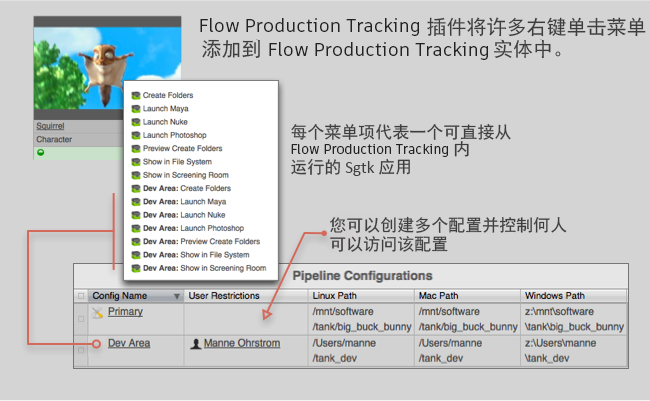650x401 pixels.
Task: Open the Config Name column dropdown arrow
Action: point(177,296)
